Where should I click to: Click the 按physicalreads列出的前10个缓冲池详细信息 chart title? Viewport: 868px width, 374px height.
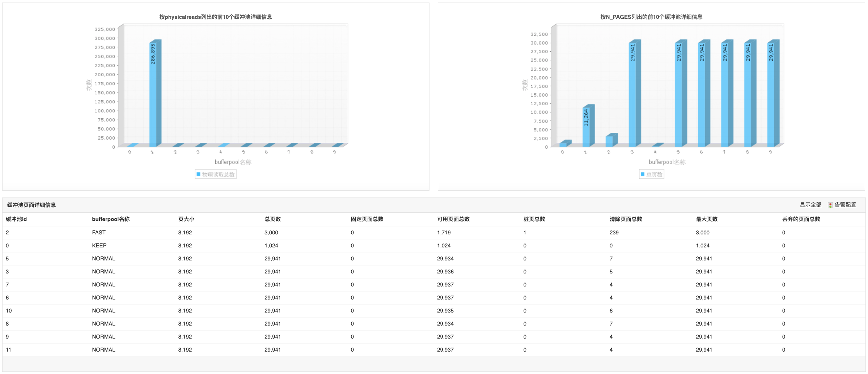tap(216, 17)
